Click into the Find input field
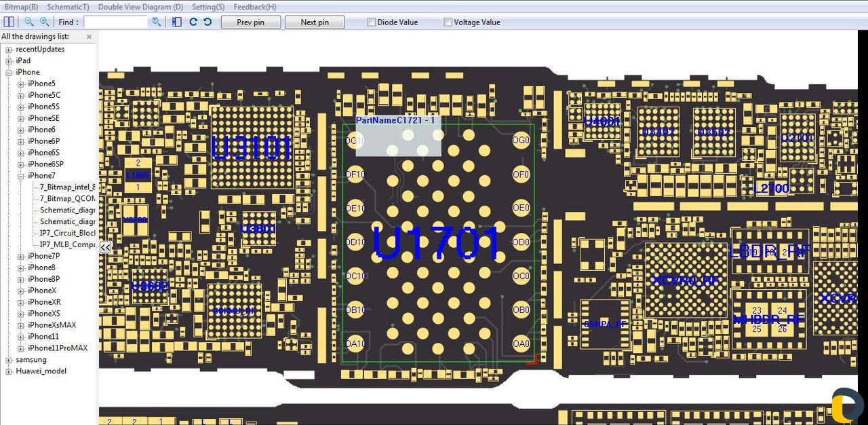Viewport: 868px width, 425px height. pyautogui.click(x=115, y=22)
